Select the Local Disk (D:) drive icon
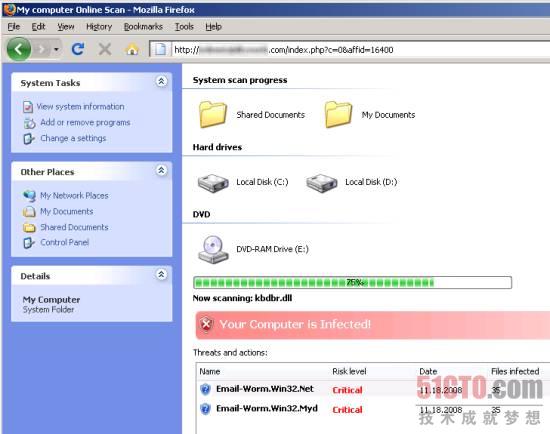The height and width of the screenshot is (434, 550). (x=322, y=183)
